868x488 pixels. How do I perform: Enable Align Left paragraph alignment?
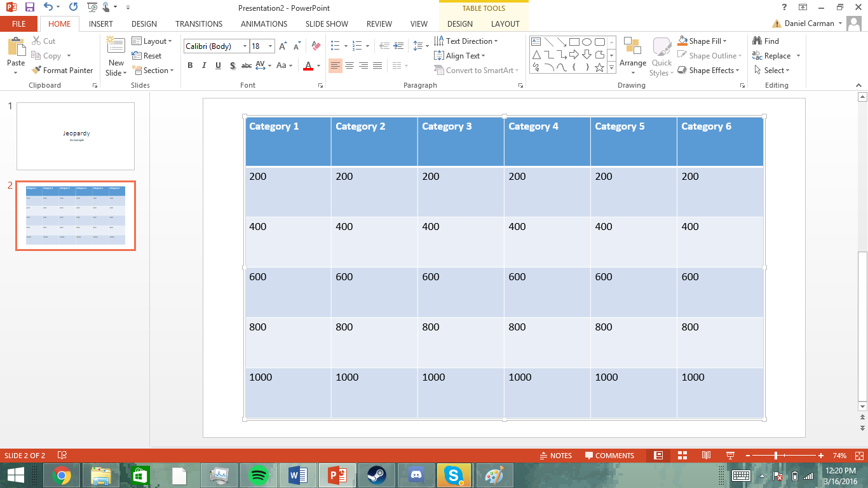click(x=335, y=65)
